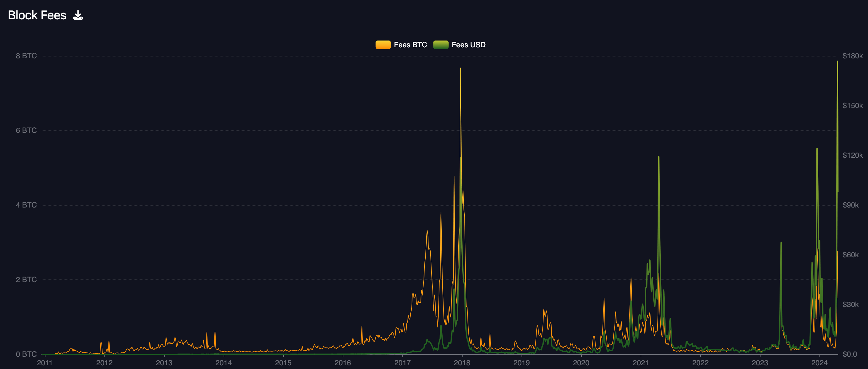Toggle the Fees USD legend series
This screenshot has width=868, height=369.
[468, 45]
